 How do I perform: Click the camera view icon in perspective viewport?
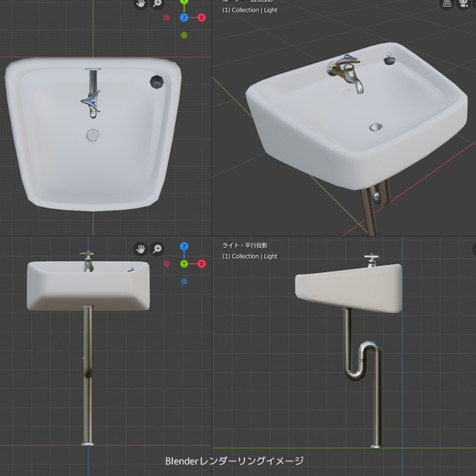464,4
